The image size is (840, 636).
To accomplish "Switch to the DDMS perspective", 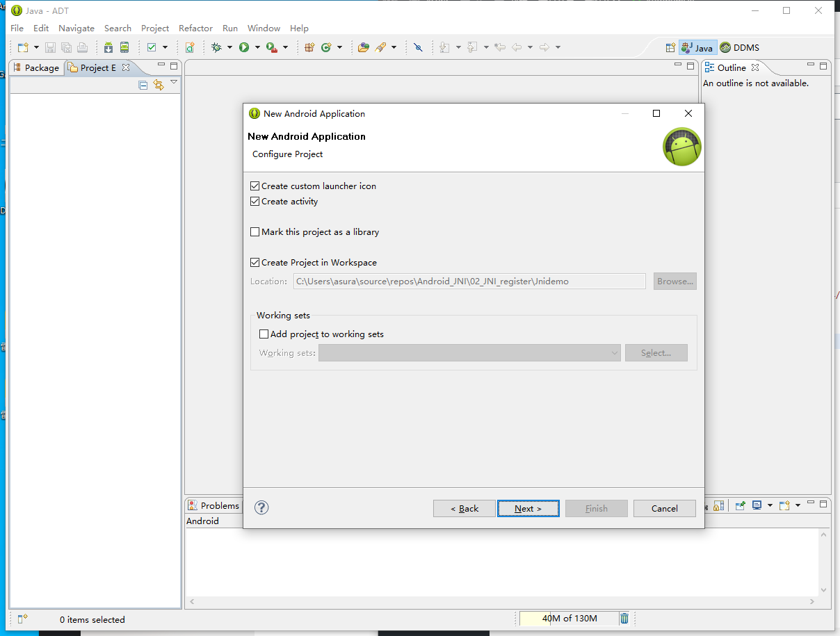I will (740, 48).
